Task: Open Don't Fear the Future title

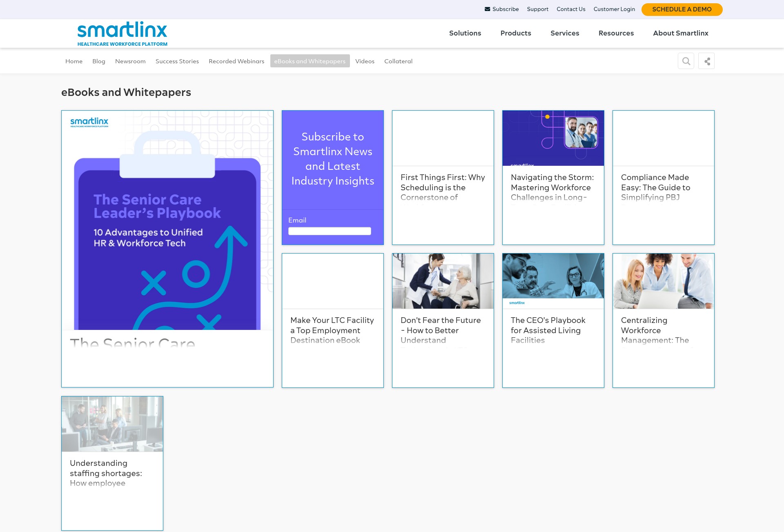Action: 441,330
